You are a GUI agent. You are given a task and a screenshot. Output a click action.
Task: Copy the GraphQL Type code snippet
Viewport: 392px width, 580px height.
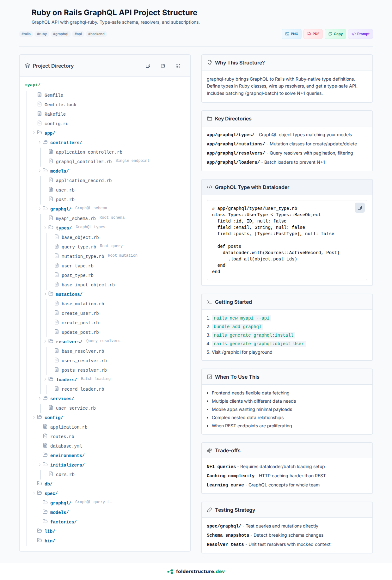coord(359,208)
